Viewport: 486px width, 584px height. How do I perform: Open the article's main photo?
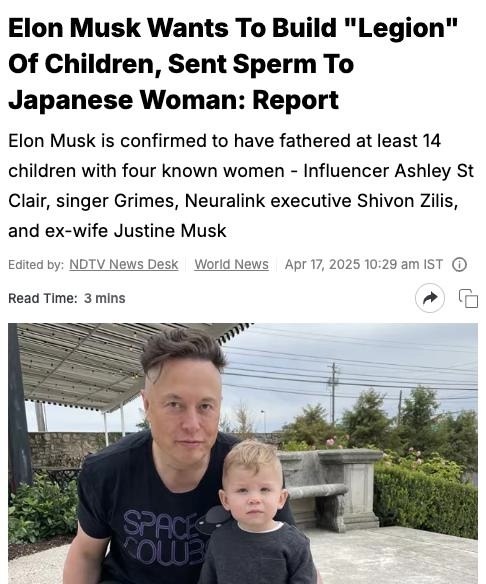click(x=243, y=453)
